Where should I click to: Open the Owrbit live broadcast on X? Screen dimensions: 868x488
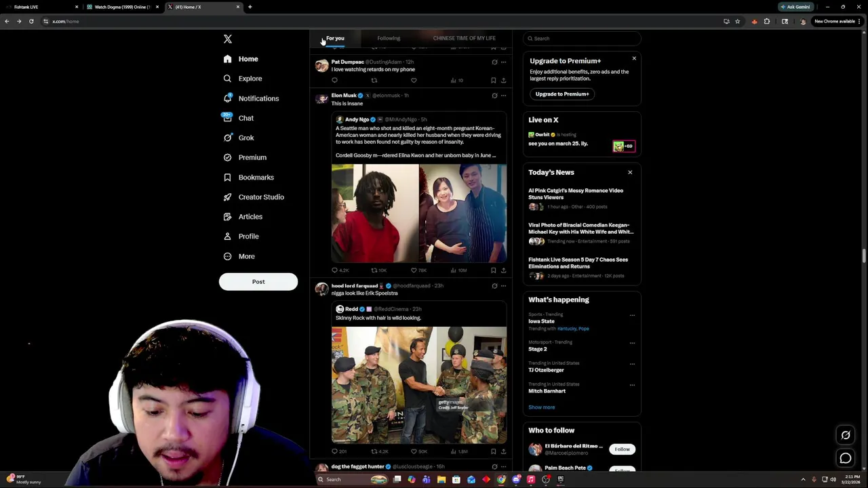click(x=581, y=140)
